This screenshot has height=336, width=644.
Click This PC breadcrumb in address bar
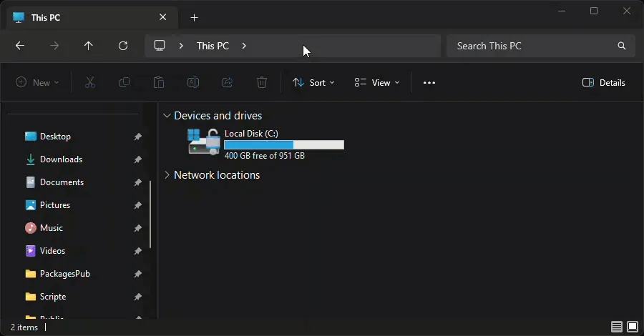pyautogui.click(x=213, y=46)
